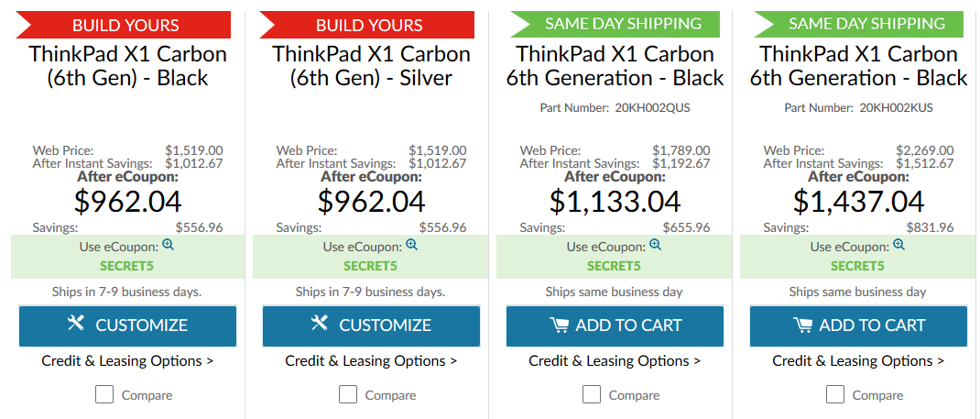Check Compare box for 6th Gen Silver
980x419 pixels.
tap(348, 394)
